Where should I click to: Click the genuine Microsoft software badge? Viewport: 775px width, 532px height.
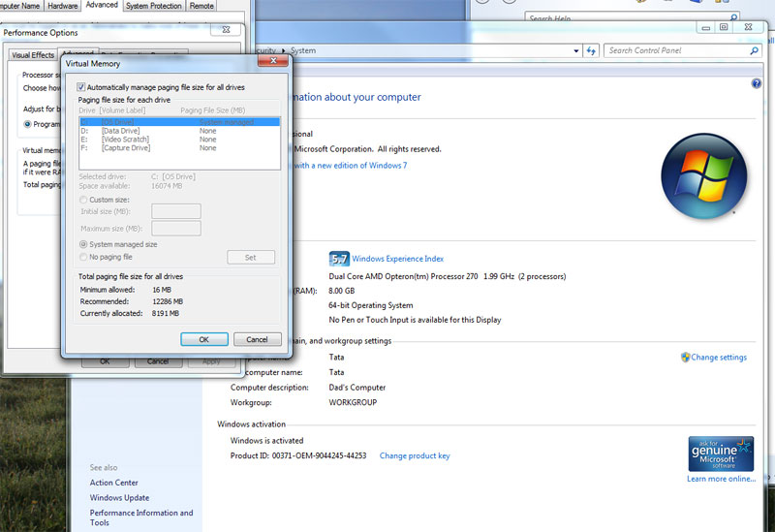(x=721, y=454)
